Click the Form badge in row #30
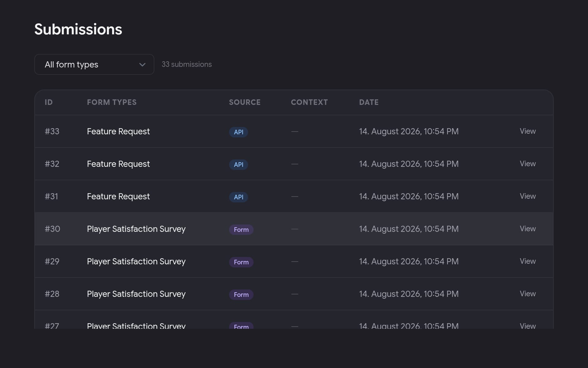The image size is (588, 368). pos(241,230)
